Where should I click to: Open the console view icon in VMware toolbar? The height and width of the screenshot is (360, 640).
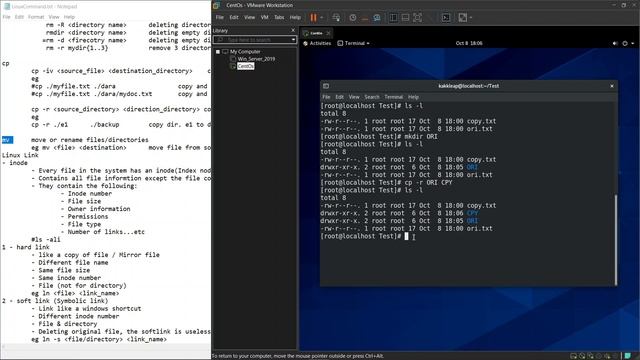point(446,18)
